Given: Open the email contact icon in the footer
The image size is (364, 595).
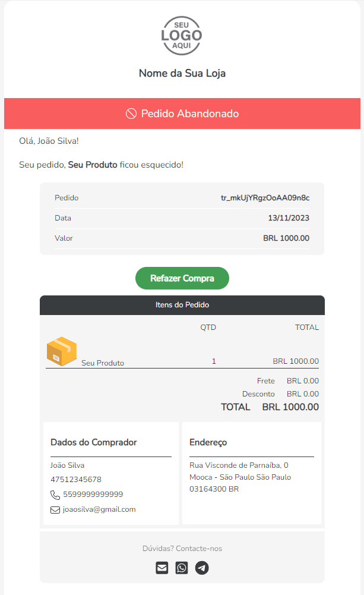Looking at the screenshot, I should [x=162, y=568].
